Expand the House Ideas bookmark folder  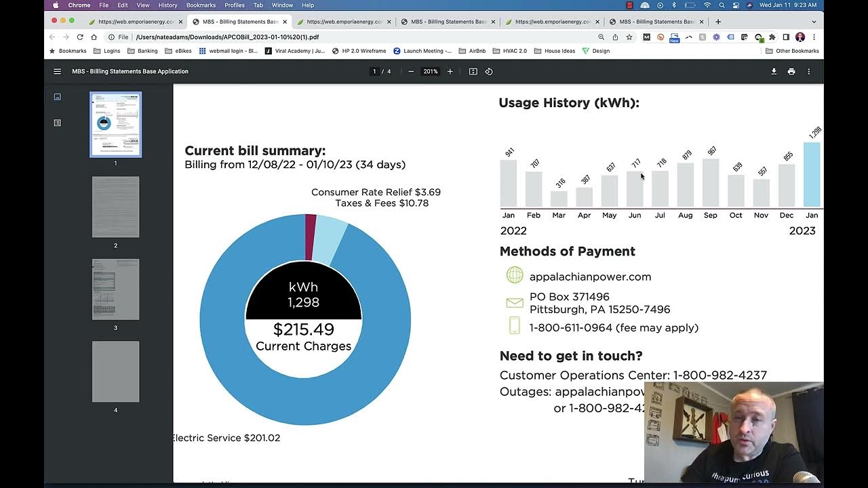(555, 51)
